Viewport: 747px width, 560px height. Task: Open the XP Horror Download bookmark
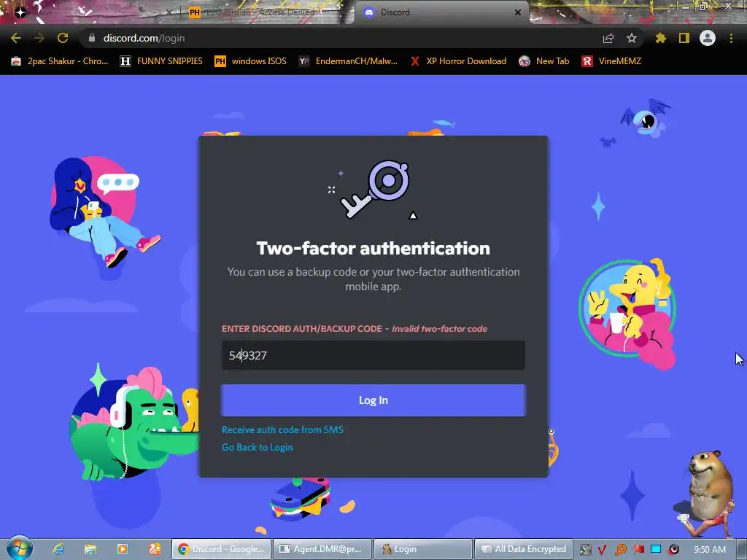click(x=458, y=61)
